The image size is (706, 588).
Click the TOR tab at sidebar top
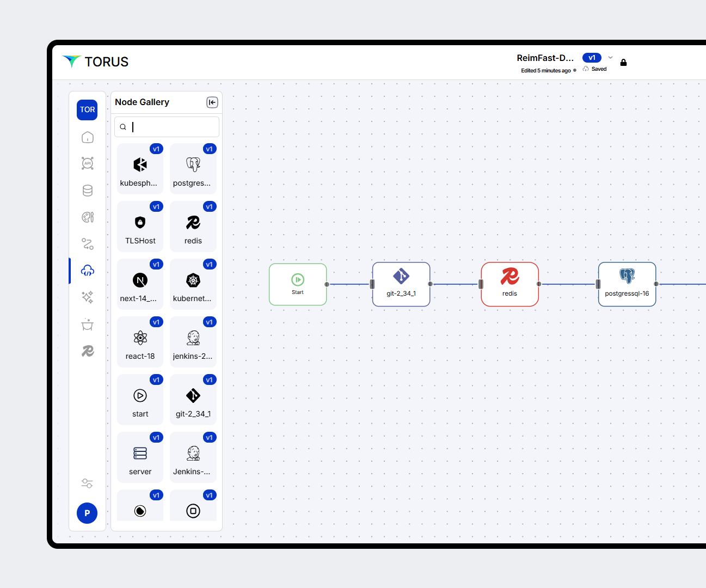tap(87, 109)
